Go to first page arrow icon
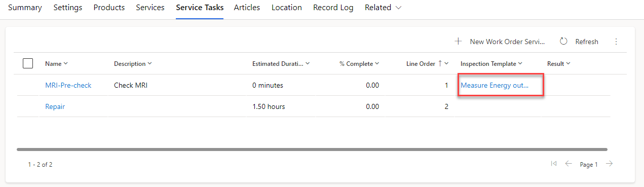The image size is (644, 187). 553,164
